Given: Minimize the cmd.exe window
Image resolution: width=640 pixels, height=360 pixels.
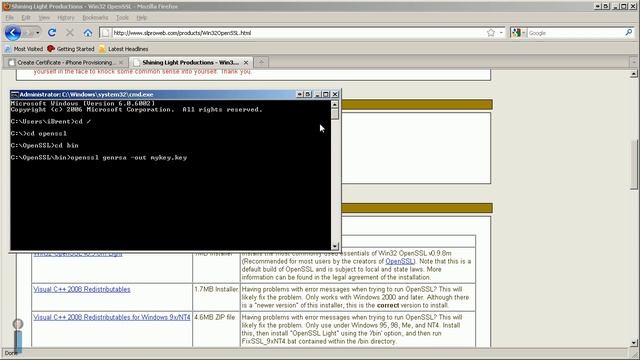Looking at the screenshot, I should [x=317, y=94].
